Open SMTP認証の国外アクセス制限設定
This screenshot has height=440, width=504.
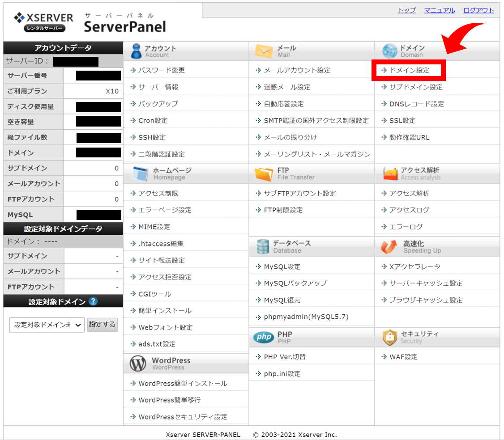pos(316,120)
